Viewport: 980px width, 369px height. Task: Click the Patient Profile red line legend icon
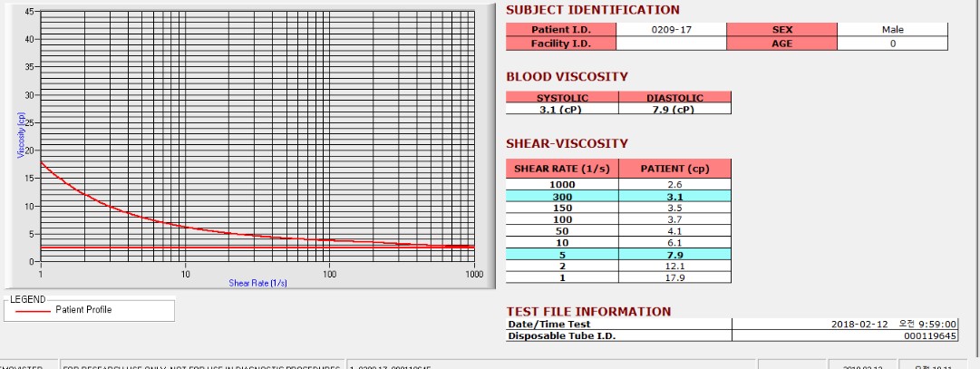pos(33,310)
